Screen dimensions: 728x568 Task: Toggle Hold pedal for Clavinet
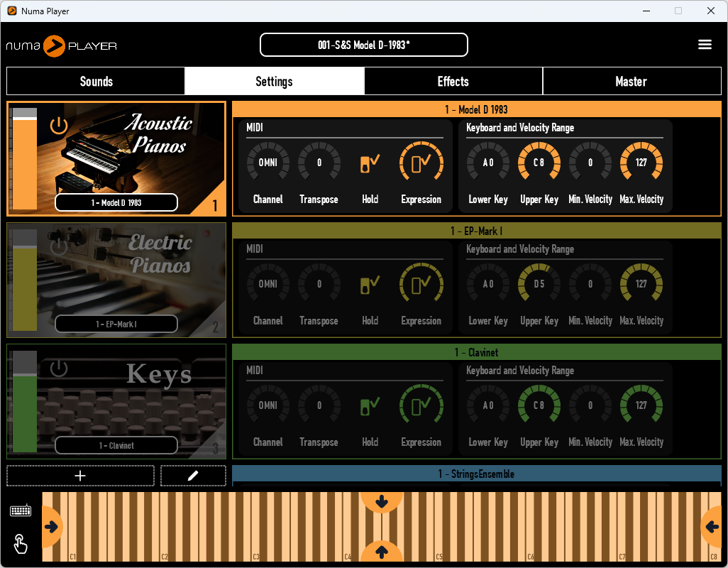[x=370, y=406]
